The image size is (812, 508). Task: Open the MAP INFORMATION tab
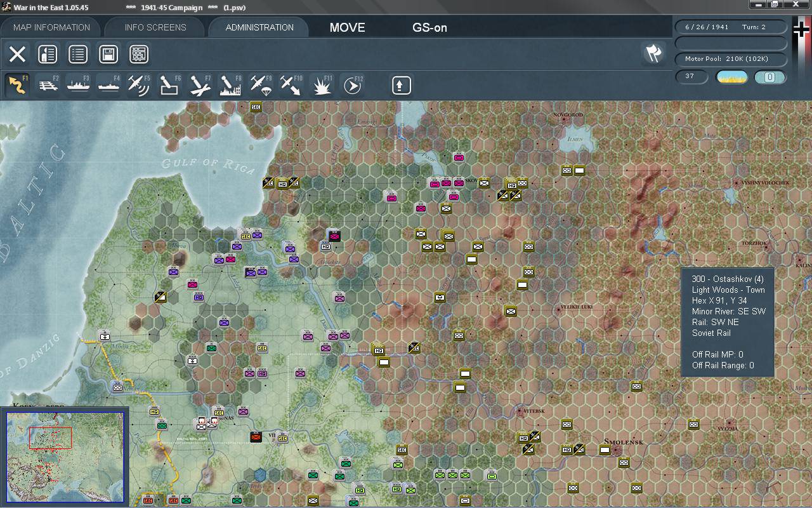pos(51,27)
